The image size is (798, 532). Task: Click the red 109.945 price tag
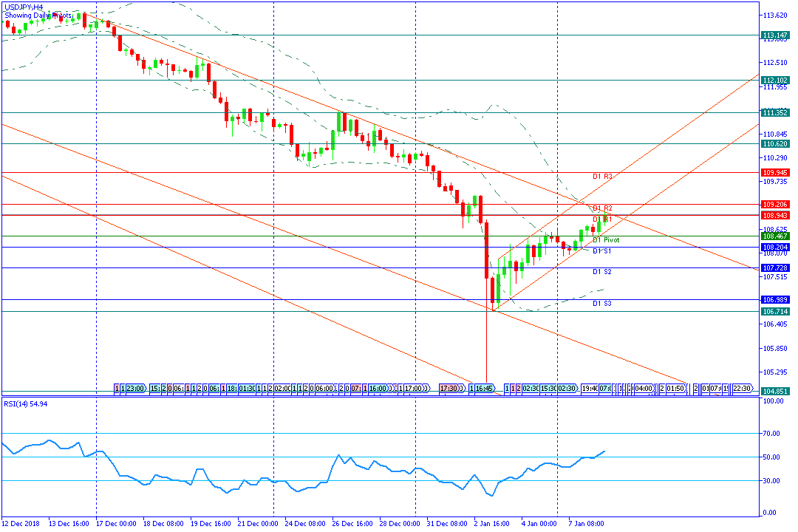[774, 173]
